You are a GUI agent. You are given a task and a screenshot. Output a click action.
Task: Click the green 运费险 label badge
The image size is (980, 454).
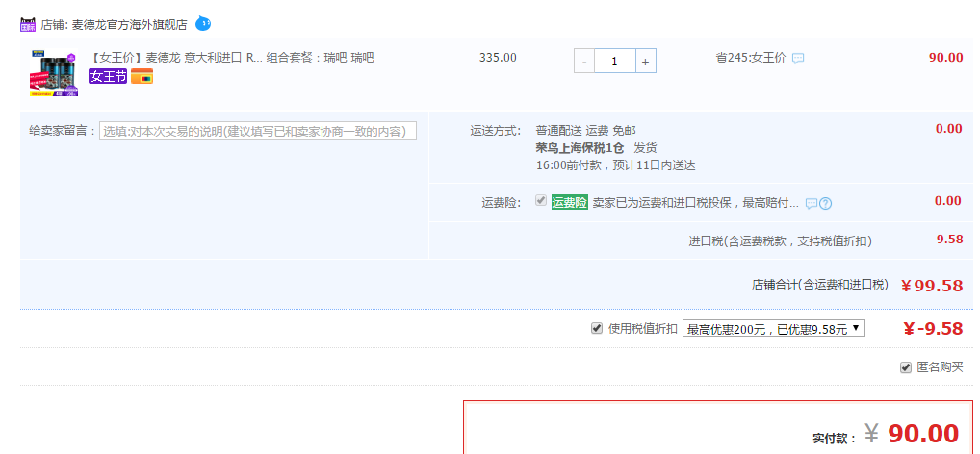(x=569, y=202)
